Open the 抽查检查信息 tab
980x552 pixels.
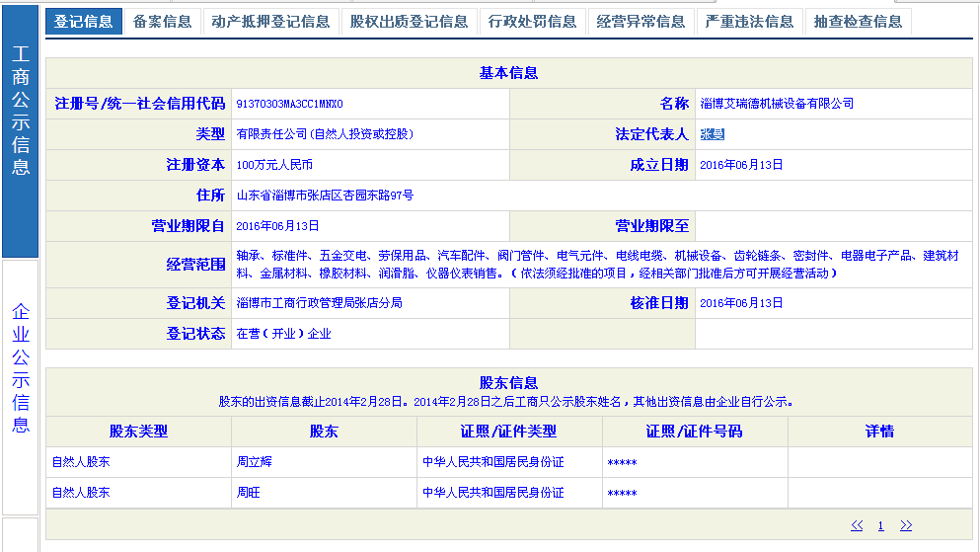coord(858,21)
